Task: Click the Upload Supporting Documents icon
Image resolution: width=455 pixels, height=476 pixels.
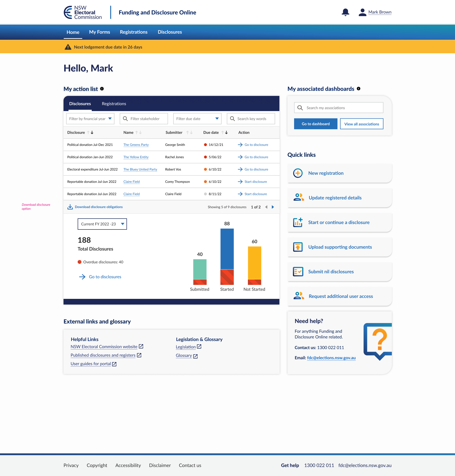Action: coord(297,247)
